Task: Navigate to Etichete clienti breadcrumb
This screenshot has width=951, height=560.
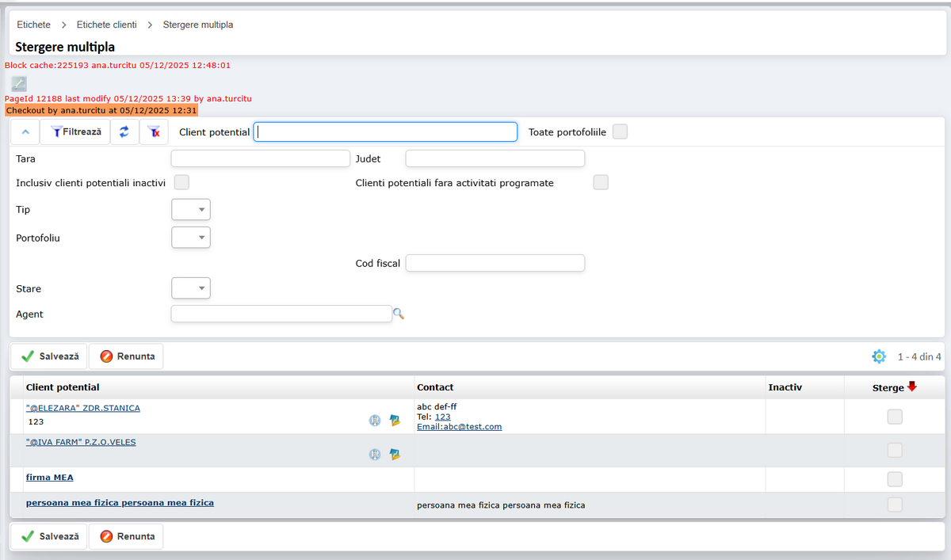Action: click(106, 25)
